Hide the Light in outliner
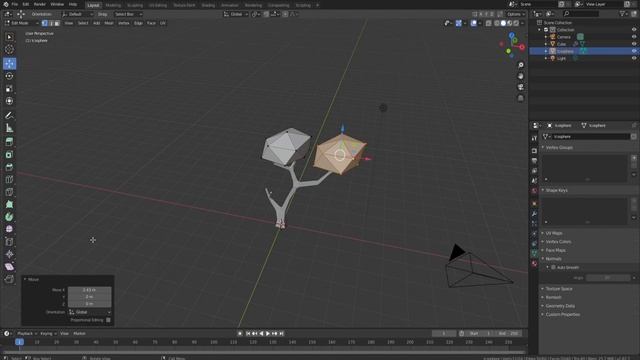 634,58
